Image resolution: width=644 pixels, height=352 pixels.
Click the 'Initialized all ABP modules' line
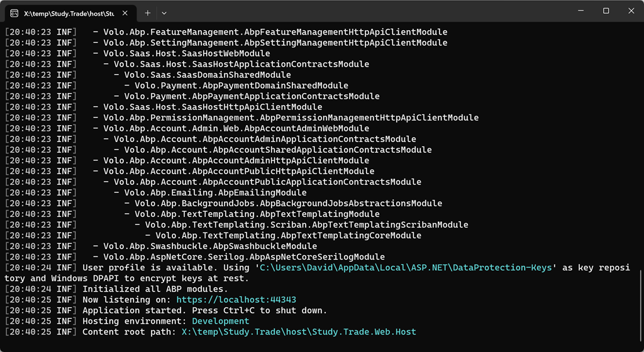click(155, 289)
